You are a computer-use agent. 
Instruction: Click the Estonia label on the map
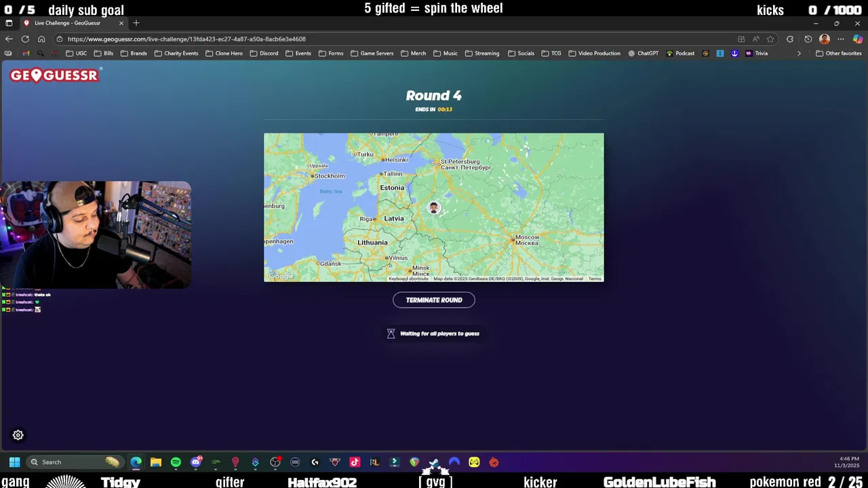pos(392,188)
